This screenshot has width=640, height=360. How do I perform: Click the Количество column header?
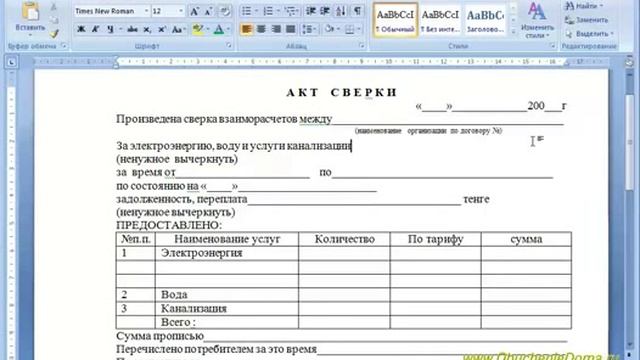coord(344,239)
